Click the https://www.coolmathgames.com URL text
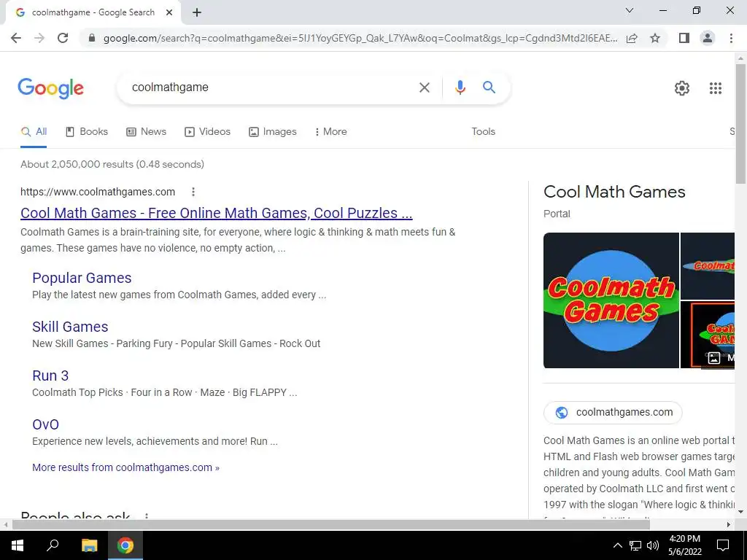This screenshot has width=747, height=560. (98, 192)
